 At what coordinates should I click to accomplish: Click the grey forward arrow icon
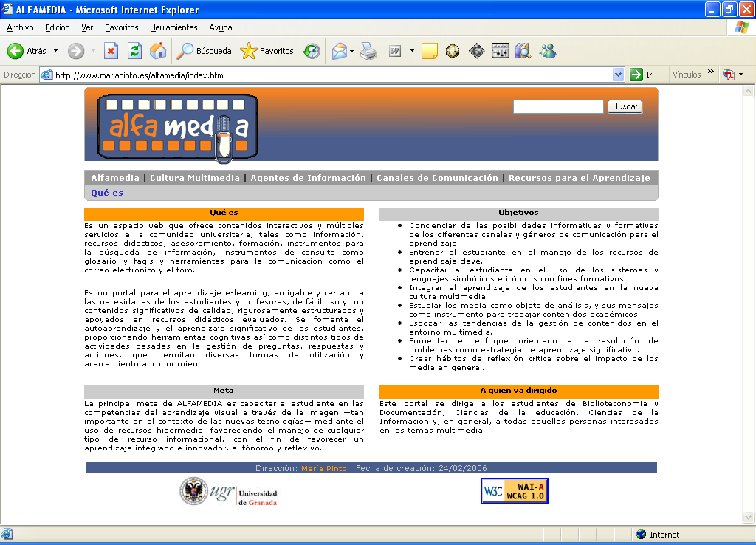[x=76, y=51]
